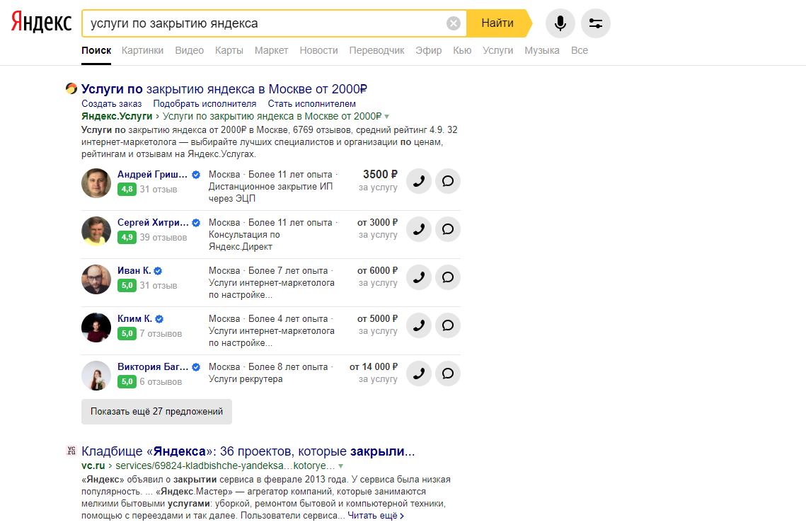The width and height of the screenshot is (806, 532).
Task: Click '39 отзывов' reviews text
Action: 163,238
